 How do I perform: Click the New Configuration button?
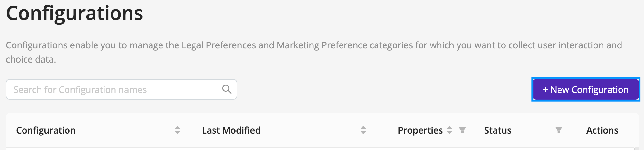(586, 89)
